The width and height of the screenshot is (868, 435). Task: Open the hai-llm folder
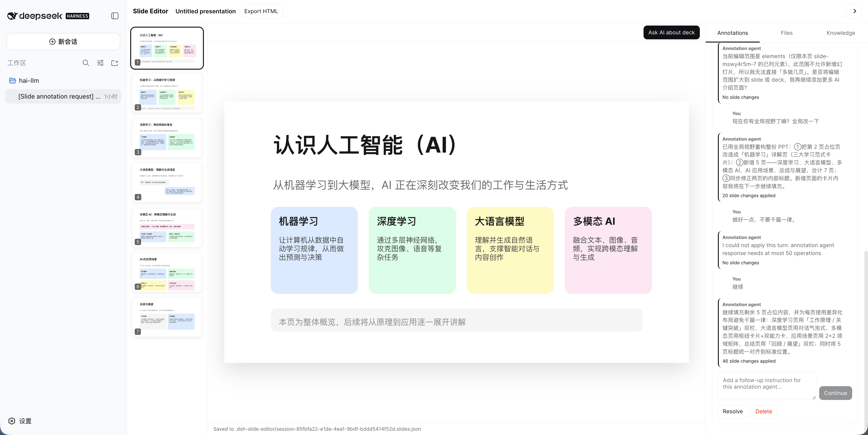(x=63, y=80)
